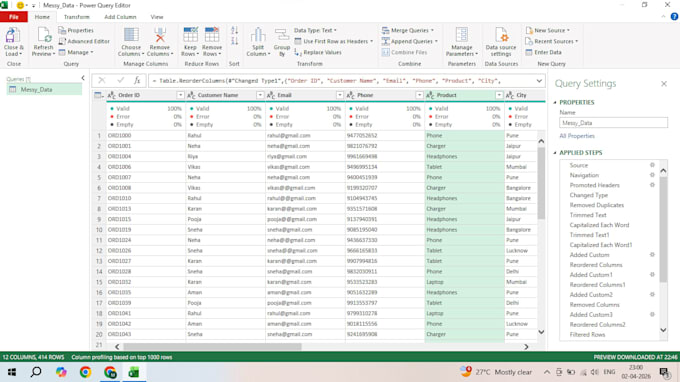Switch to the Home tab
The image size is (680, 382).
pyautogui.click(x=42, y=17)
